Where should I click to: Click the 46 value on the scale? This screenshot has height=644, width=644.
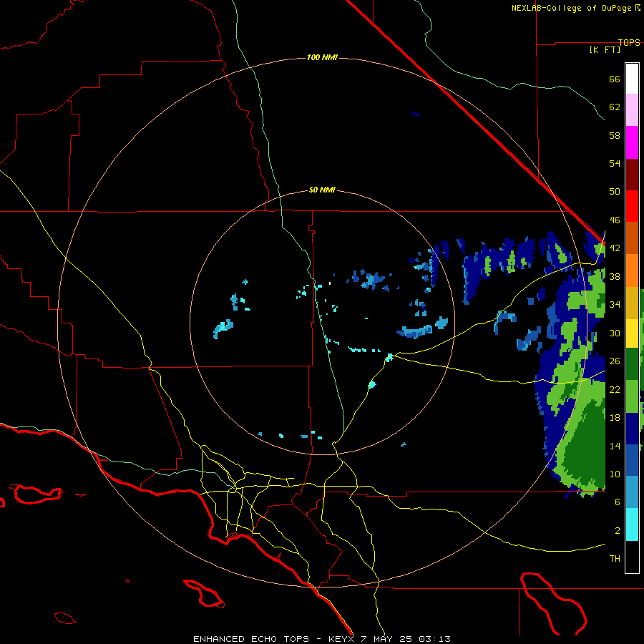point(615,220)
